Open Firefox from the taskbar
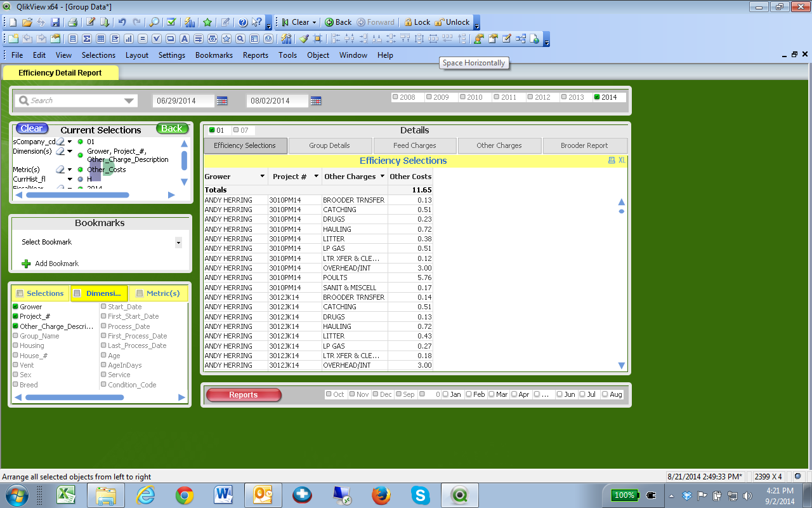Screen dimensions: 812x508 tap(381, 495)
